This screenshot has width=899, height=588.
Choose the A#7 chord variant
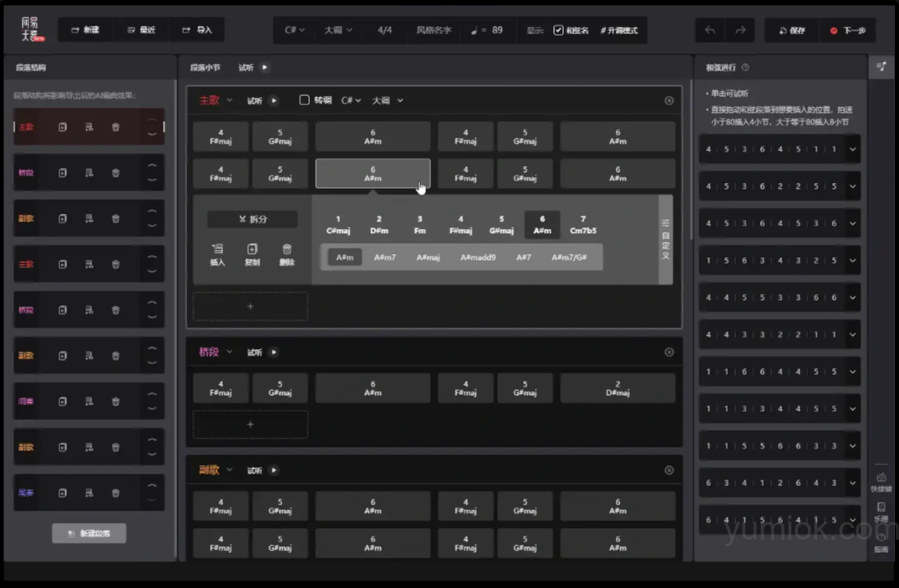click(x=524, y=257)
